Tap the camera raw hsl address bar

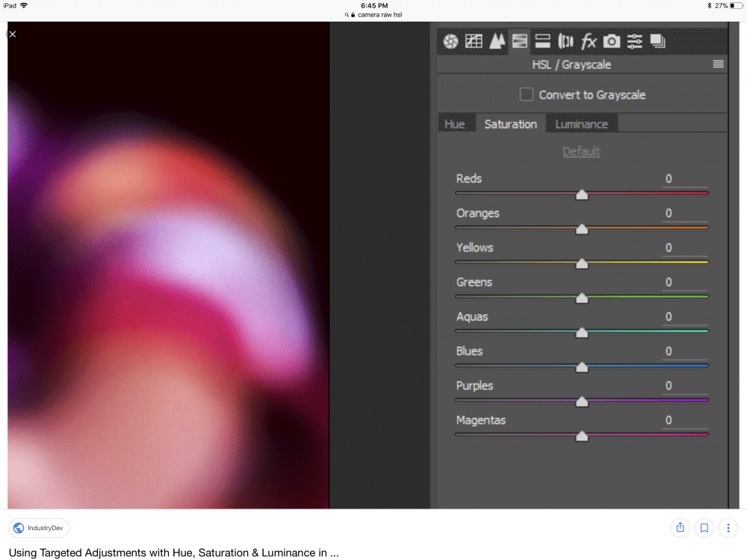point(374,15)
